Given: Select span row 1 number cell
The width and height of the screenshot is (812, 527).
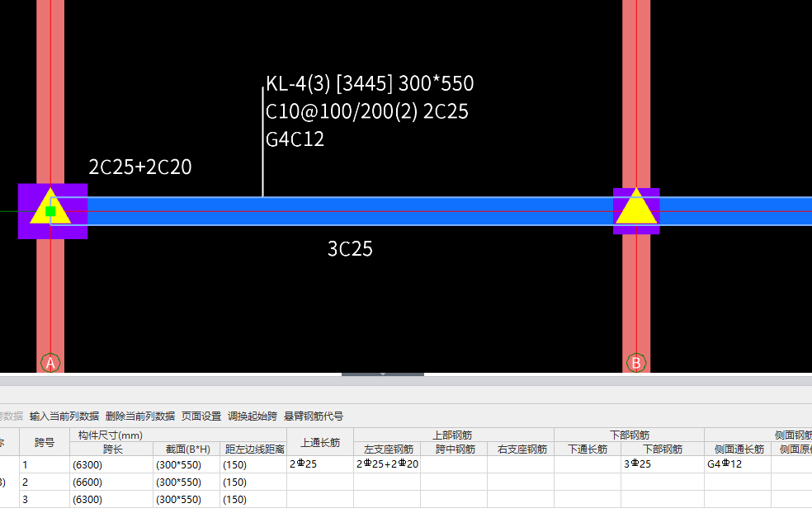Looking at the screenshot, I should point(45,464).
